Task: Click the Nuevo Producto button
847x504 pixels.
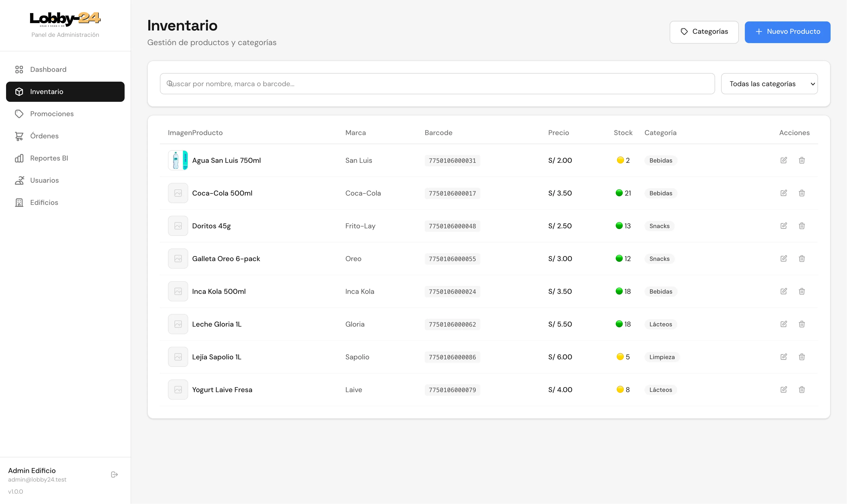Action: [787, 32]
